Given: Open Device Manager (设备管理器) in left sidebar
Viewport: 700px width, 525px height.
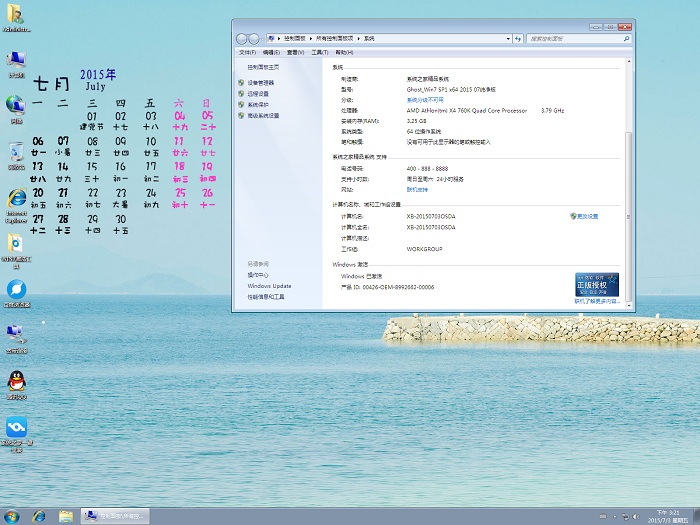Looking at the screenshot, I should pos(261,83).
